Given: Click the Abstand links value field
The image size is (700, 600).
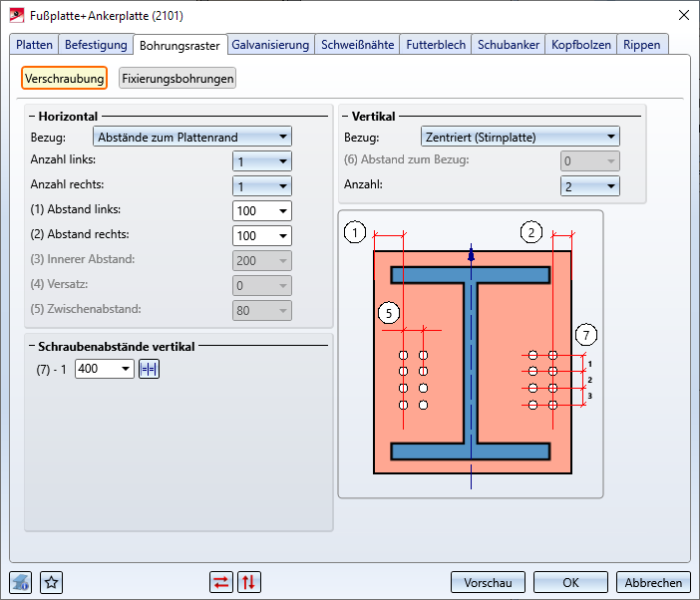Looking at the screenshot, I should (254, 210).
